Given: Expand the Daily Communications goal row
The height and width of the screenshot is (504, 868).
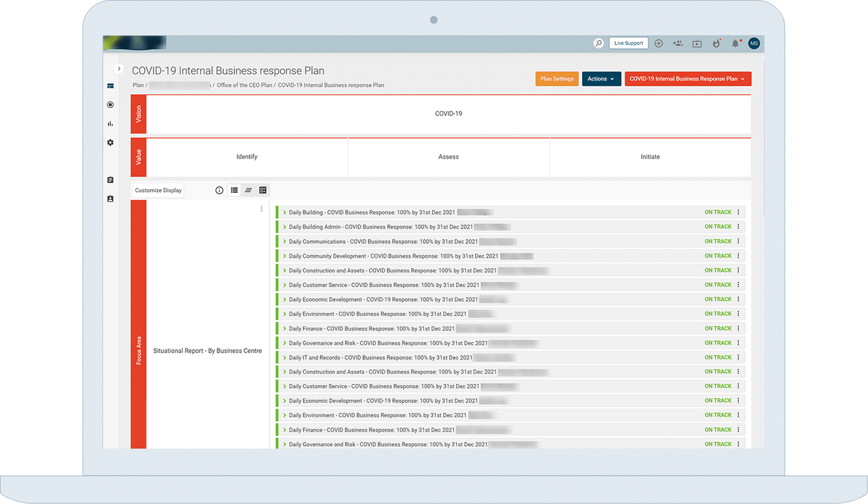Looking at the screenshot, I should pyautogui.click(x=285, y=242).
